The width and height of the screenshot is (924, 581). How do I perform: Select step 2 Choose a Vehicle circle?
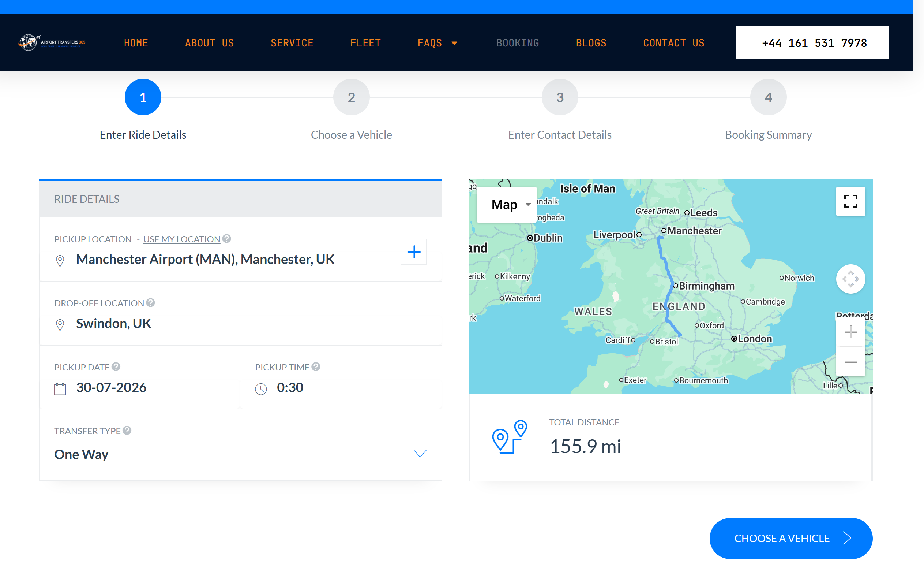(x=351, y=97)
